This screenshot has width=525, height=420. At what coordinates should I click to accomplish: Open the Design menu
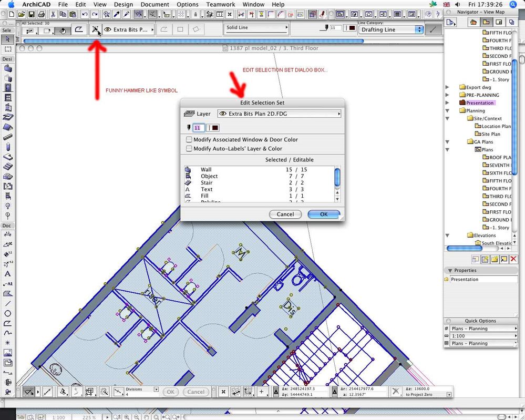click(123, 4)
